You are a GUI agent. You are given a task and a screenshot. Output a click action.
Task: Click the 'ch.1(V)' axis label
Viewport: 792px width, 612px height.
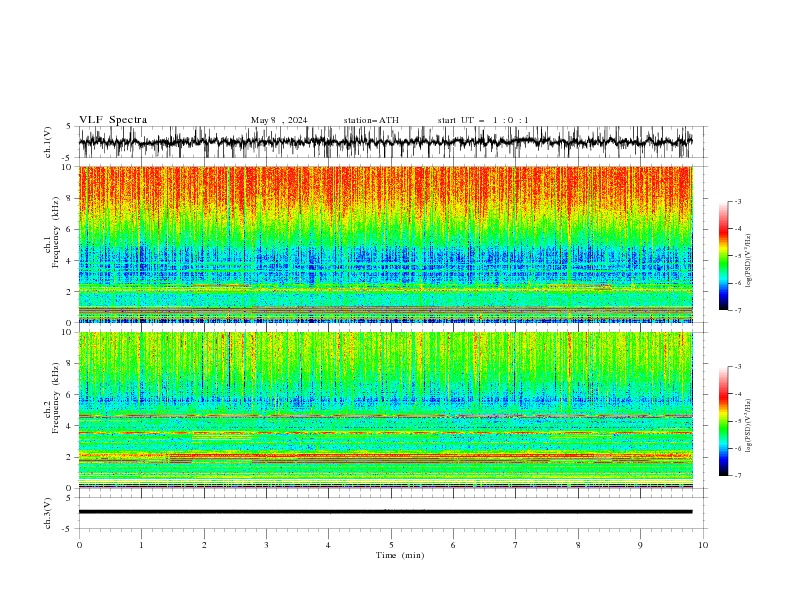coord(48,142)
